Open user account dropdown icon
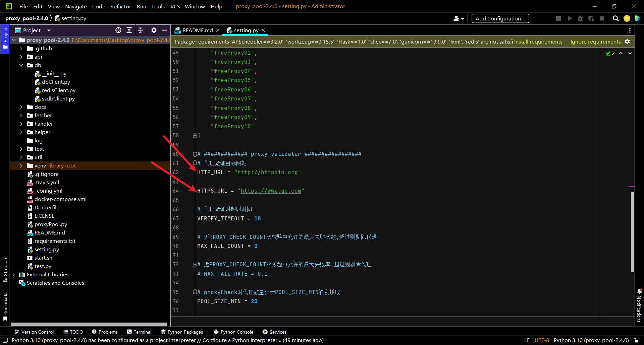The width and height of the screenshot is (644, 345). click(x=459, y=18)
